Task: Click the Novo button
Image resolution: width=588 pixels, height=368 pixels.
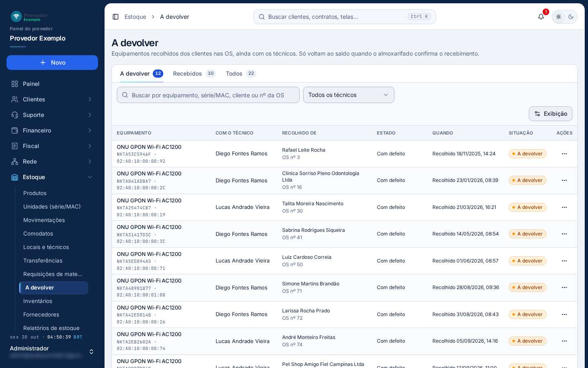Action: point(52,63)
